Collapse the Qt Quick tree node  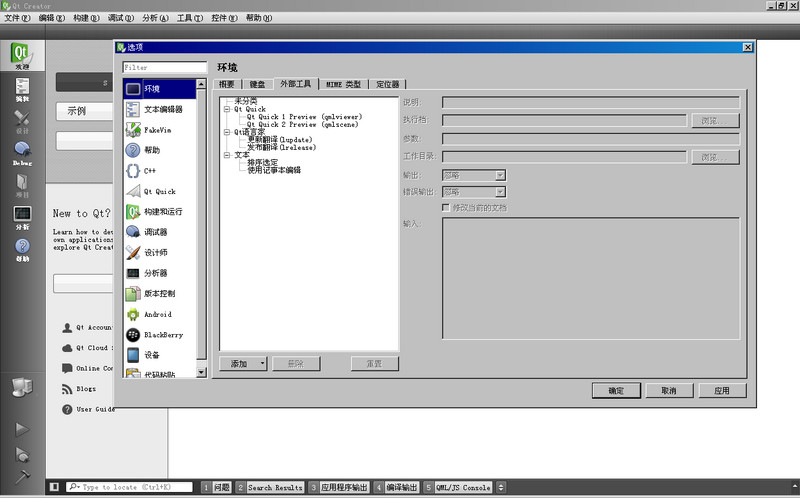(227, 109)
